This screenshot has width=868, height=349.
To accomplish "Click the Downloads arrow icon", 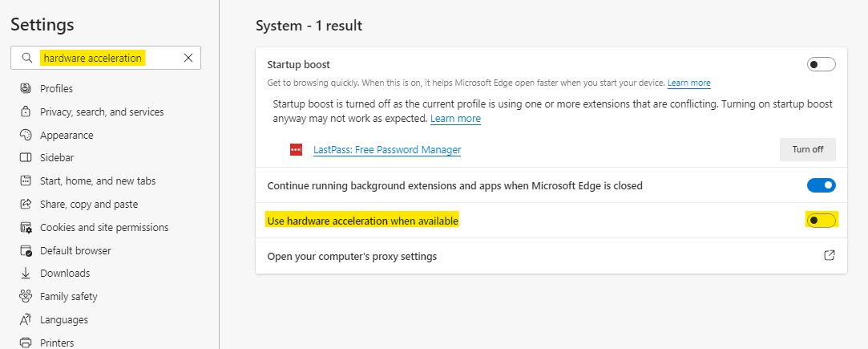I will coord(26,273).
